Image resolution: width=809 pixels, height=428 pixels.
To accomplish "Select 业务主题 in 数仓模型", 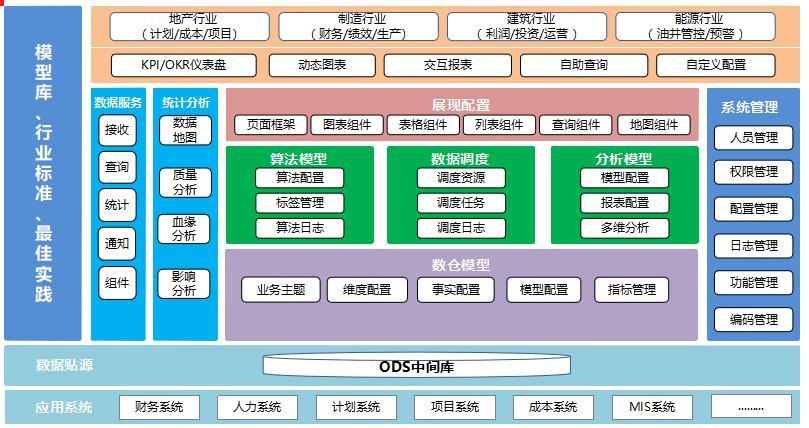I will (281, 290).
